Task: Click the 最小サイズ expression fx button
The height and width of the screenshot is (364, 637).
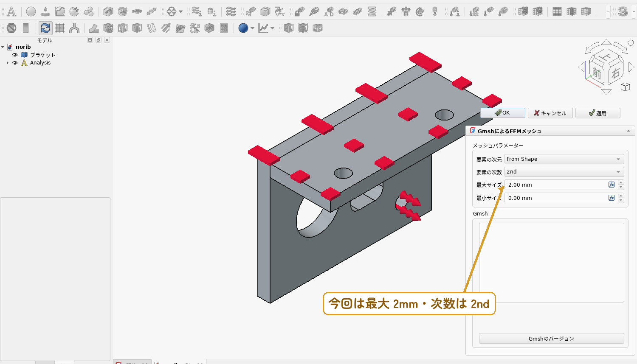Action: (612, 198)
